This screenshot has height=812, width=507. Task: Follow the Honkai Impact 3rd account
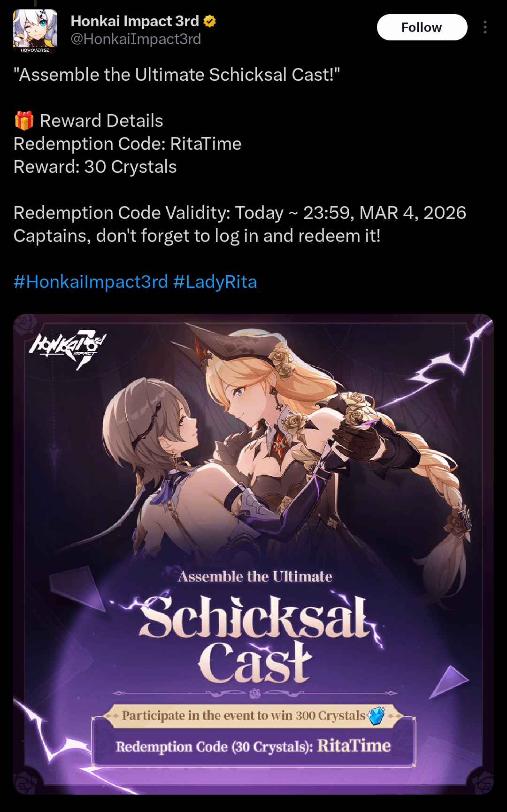coord(422,27)
